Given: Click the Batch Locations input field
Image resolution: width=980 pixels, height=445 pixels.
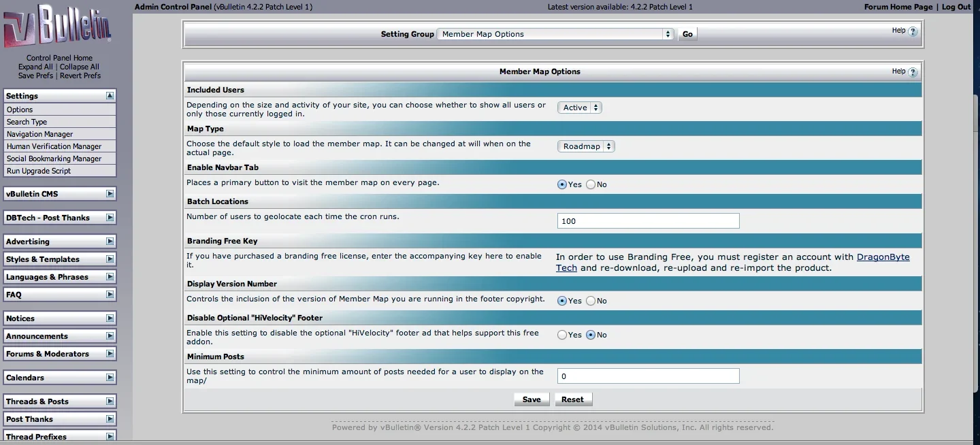Looking at the screenshot, I should (x=648, y=221).
